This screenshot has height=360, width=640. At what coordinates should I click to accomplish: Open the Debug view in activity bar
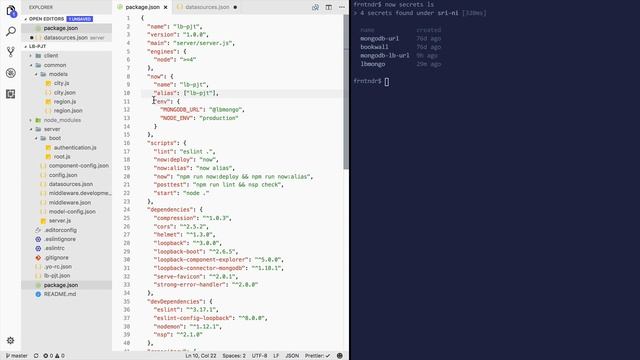point(11,73)
